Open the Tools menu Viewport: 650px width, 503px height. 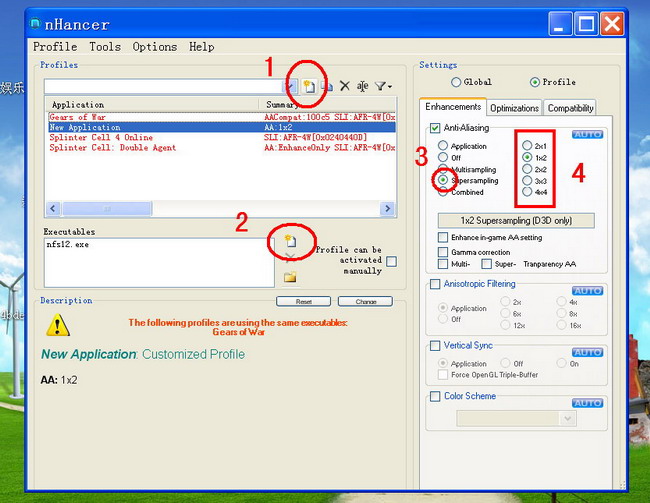[x=104, y=47]
